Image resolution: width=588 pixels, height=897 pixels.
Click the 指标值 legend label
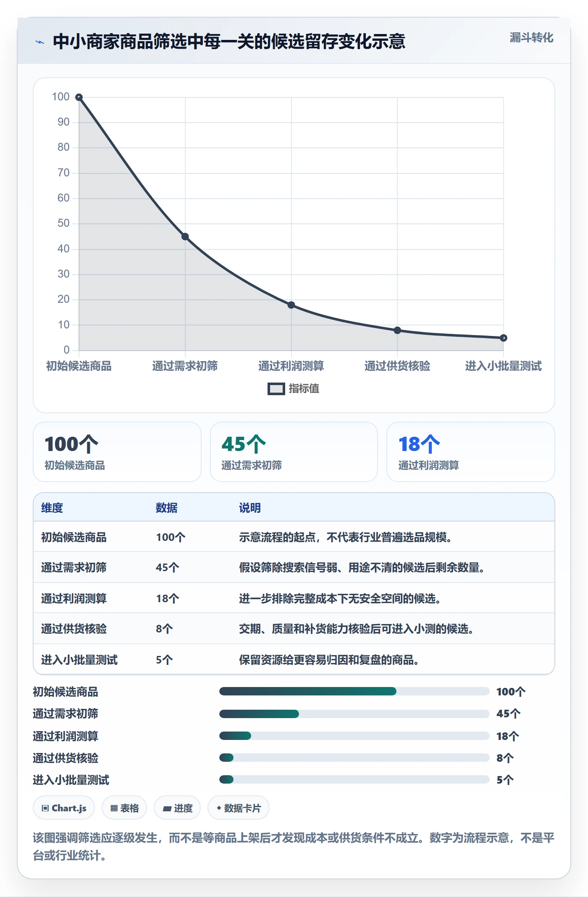click(x=304, y=388)
